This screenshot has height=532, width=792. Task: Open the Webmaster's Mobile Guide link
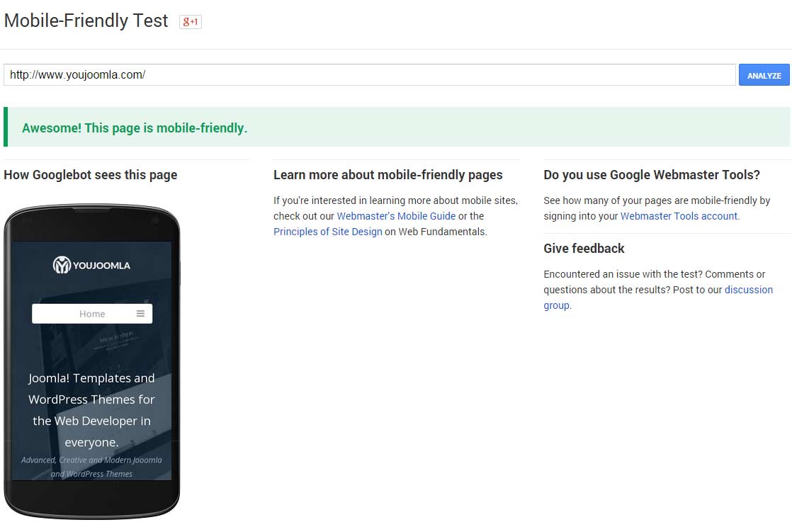point(396,216)
